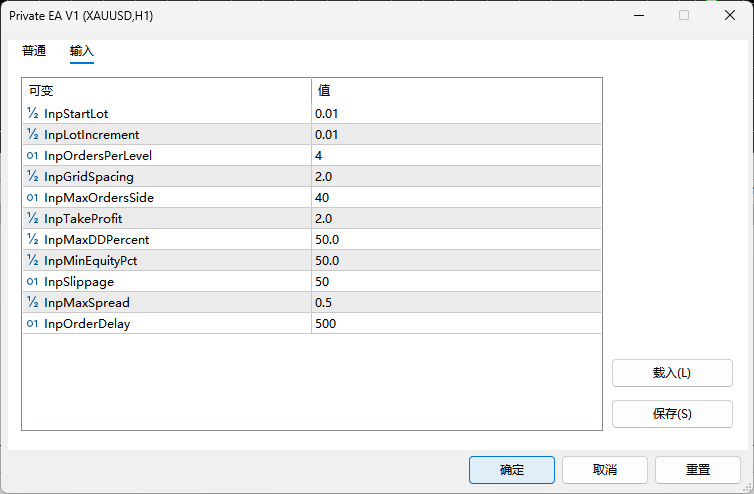The height and width of the screenshot is (494, 754).
Task: Close the Private EA V1 dialog
Action: [729, 15]
